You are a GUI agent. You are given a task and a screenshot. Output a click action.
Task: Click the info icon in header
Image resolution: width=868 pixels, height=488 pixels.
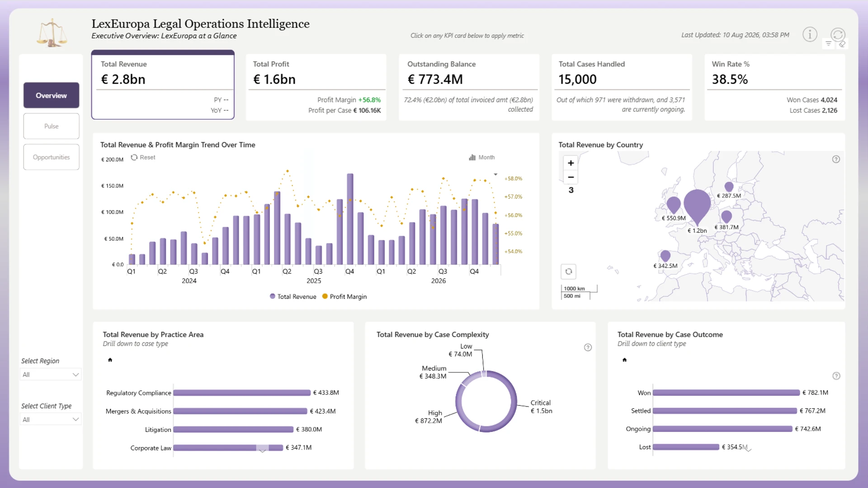pos(810,34)
